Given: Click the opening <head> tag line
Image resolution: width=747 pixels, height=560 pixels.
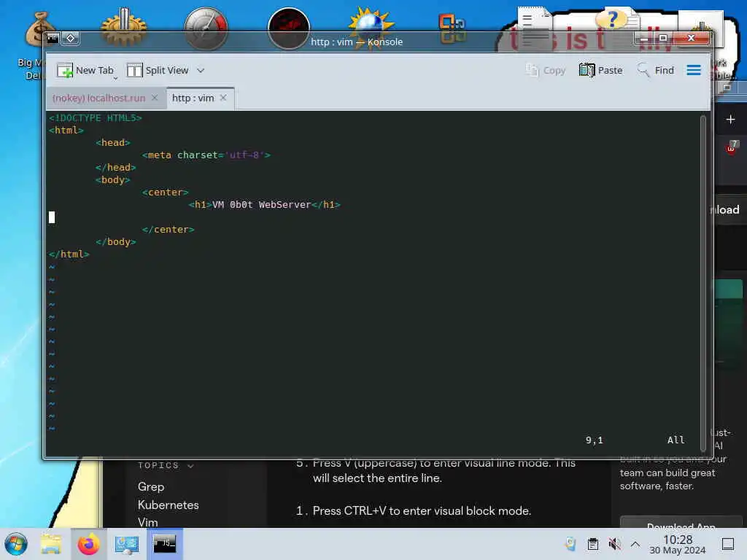Looking at the screenshot, I should coord(113,143).
